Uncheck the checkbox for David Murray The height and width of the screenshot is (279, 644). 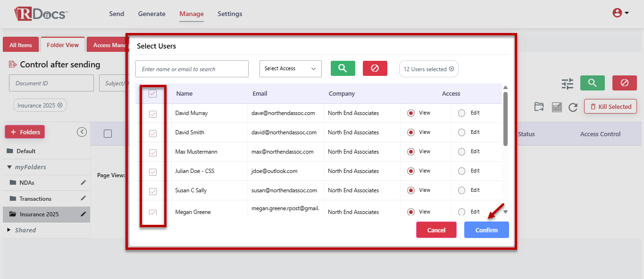(153, 114)
